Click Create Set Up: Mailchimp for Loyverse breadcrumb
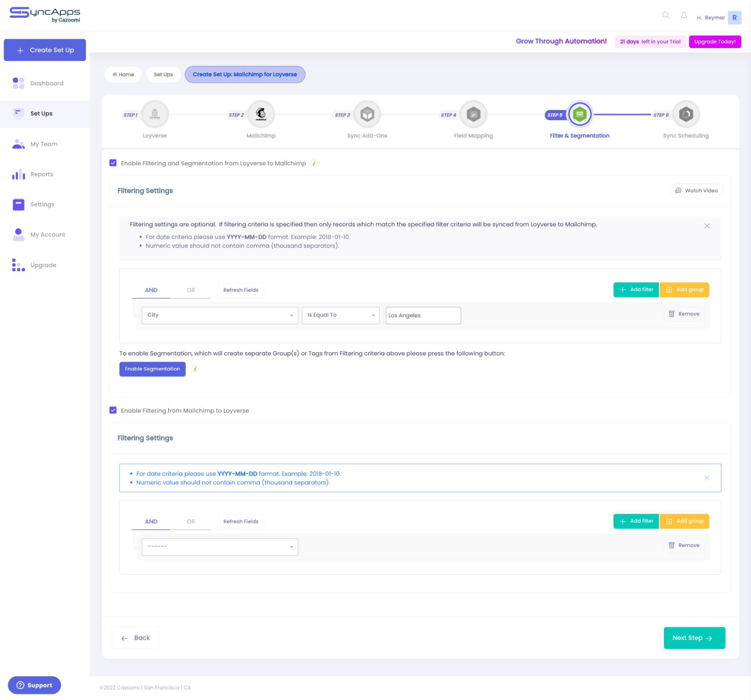The width and height of the screenshot is (751, 700). 245,74
